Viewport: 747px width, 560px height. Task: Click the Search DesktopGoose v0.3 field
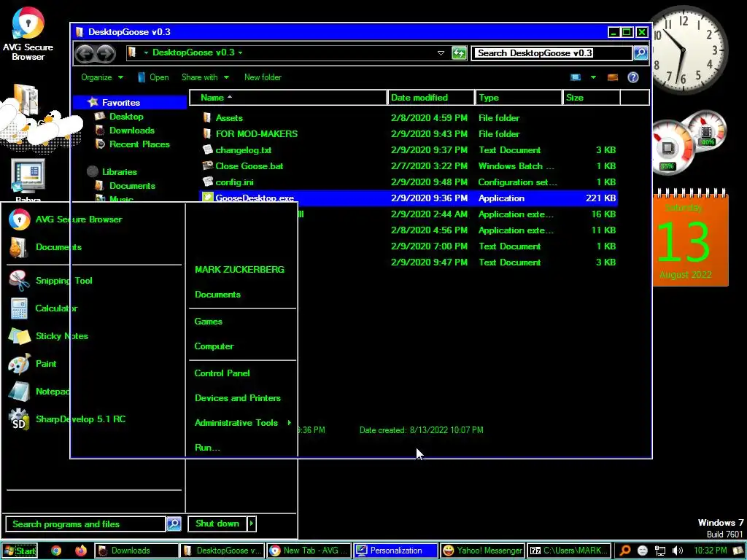point(551,52)
